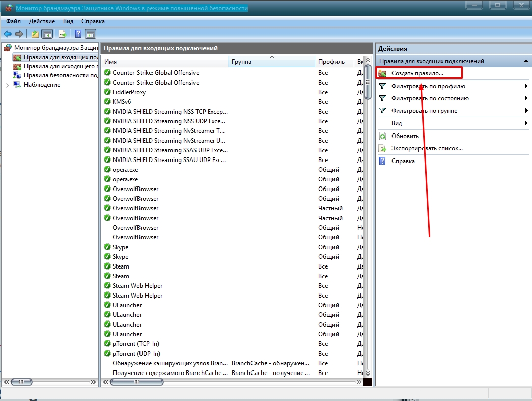The height and width of the screenshot is (401, 532).
Task: Click the funnel icon for Фильтровать по профилю
Action: (x=382, y=86)
